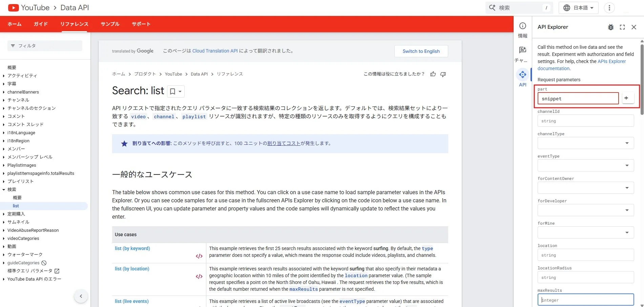Open the chat panel icon
The width and height of the screenshot is (644, 307).
[x=523, y=50]
